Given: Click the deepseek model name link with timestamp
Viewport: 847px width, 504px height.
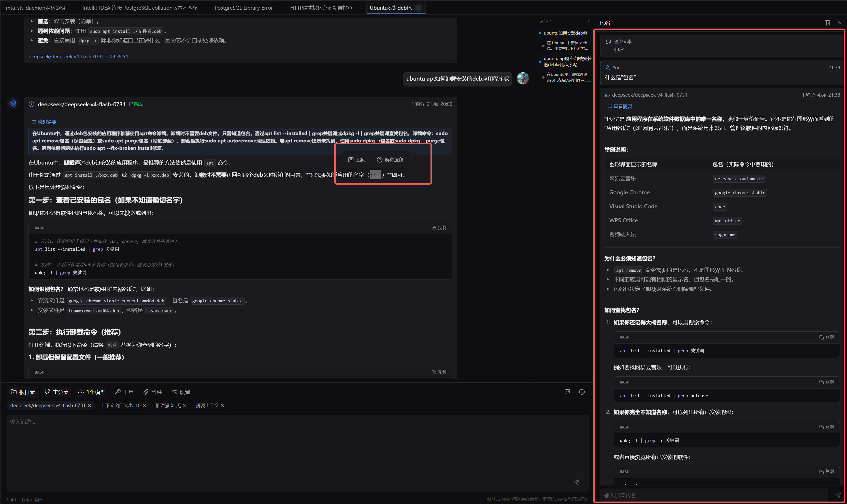Looking at the screenshot, I should [x=78, y=56].
